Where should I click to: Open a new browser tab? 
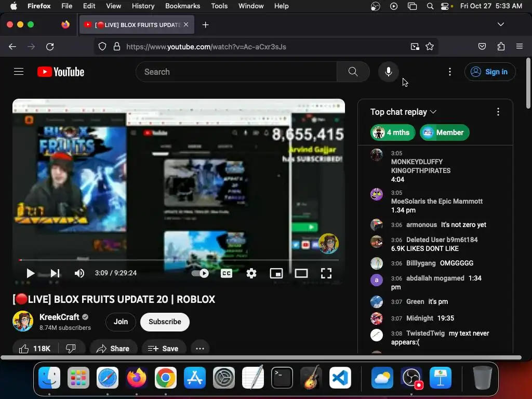coord(205,25)
